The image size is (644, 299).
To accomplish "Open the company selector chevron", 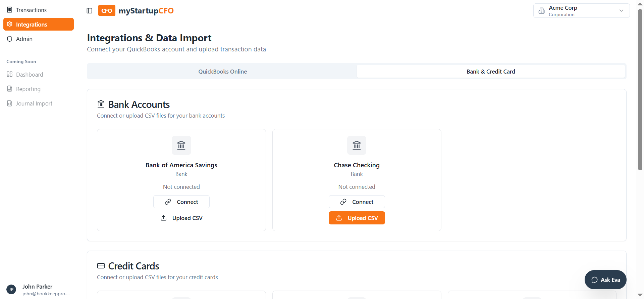I will (621, 11).
